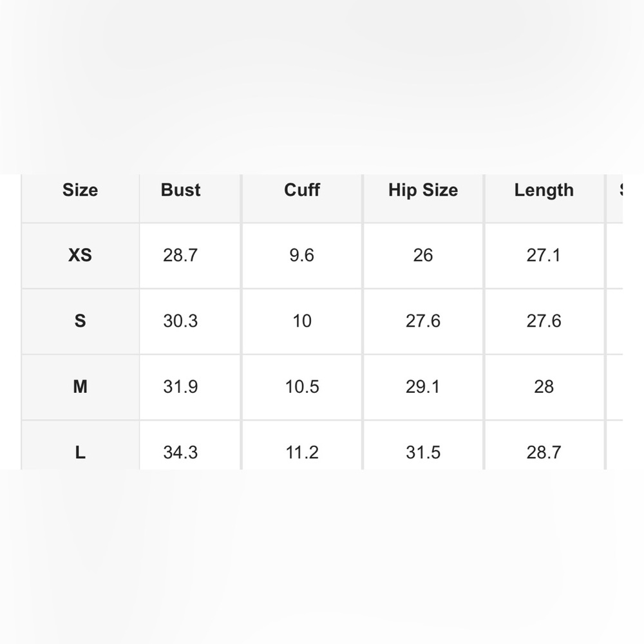Click XS length value 27.1
644x644 pixels.
(544, 255)
